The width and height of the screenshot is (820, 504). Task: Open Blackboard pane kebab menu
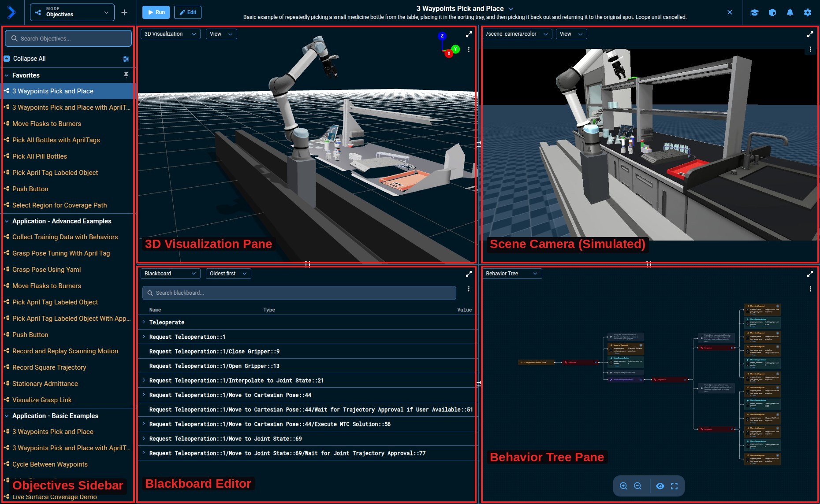pos(469,289)
